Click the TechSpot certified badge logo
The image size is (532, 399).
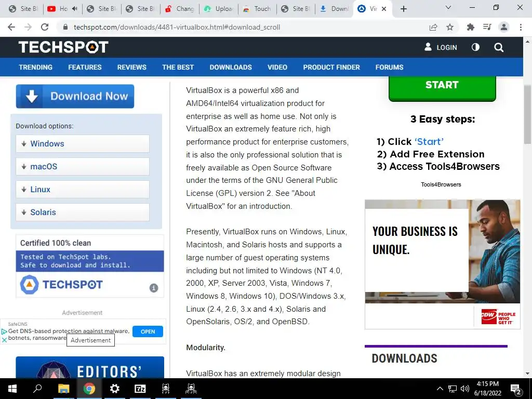tap(61, 284)
